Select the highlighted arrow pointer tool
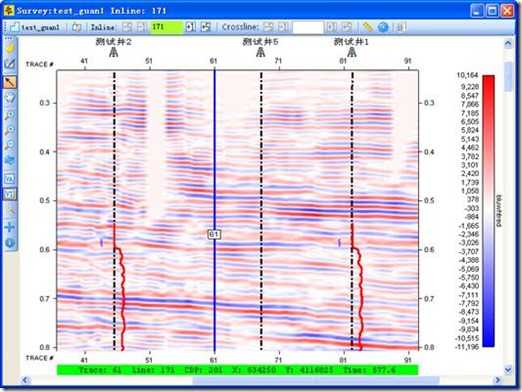This screenshot has height=392, width=522. tap(10, 82)
